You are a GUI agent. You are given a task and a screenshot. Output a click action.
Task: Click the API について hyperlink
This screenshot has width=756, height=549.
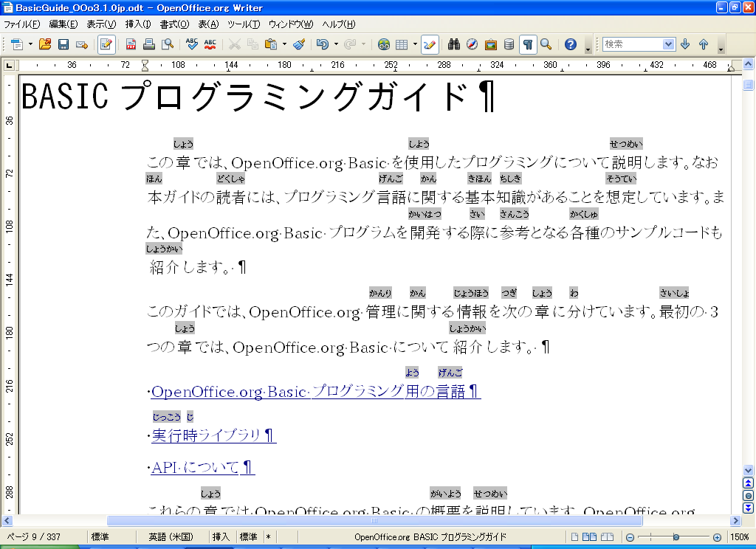(x=196, y=468)
